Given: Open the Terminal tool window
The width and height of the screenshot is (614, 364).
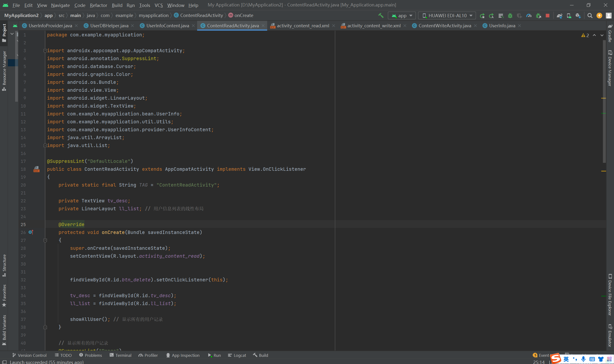Looking at the screenshot, I should [x=121, y=355].
